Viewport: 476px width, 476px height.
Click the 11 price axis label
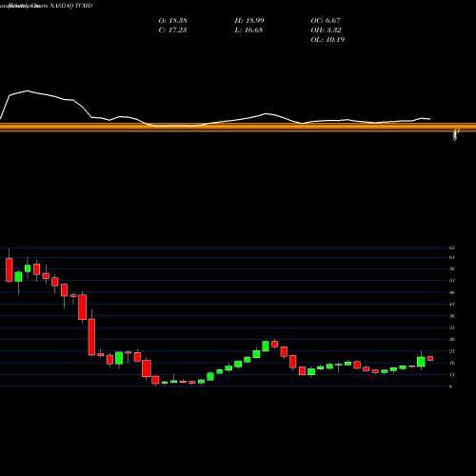point(452,374)
